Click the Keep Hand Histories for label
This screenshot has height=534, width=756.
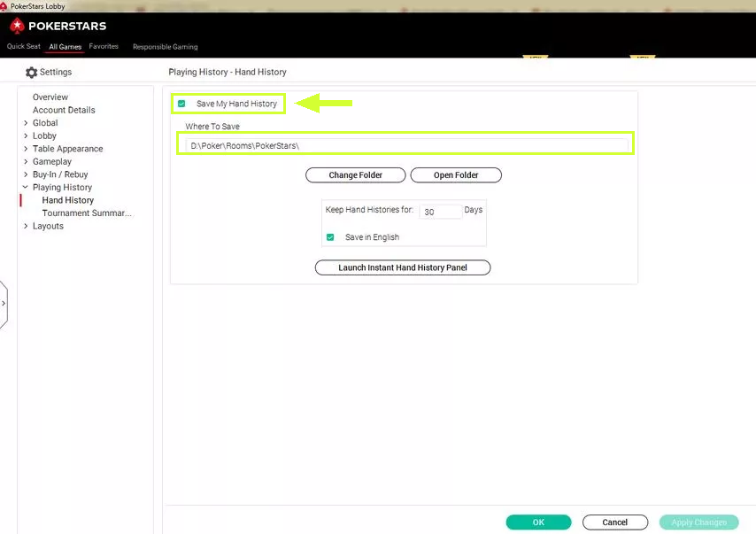369,210
